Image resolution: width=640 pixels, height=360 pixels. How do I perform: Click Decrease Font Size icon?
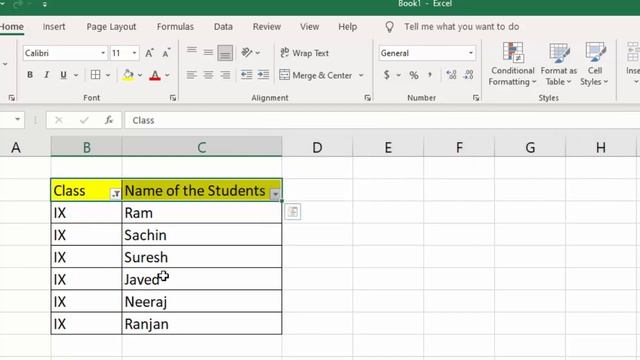point(166,53)
